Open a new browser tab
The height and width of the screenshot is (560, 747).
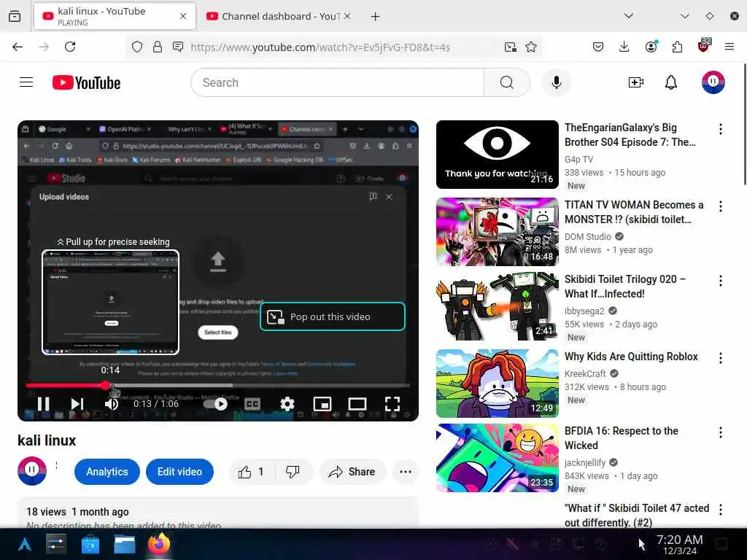pyautogui.click(x=376, y=17)
